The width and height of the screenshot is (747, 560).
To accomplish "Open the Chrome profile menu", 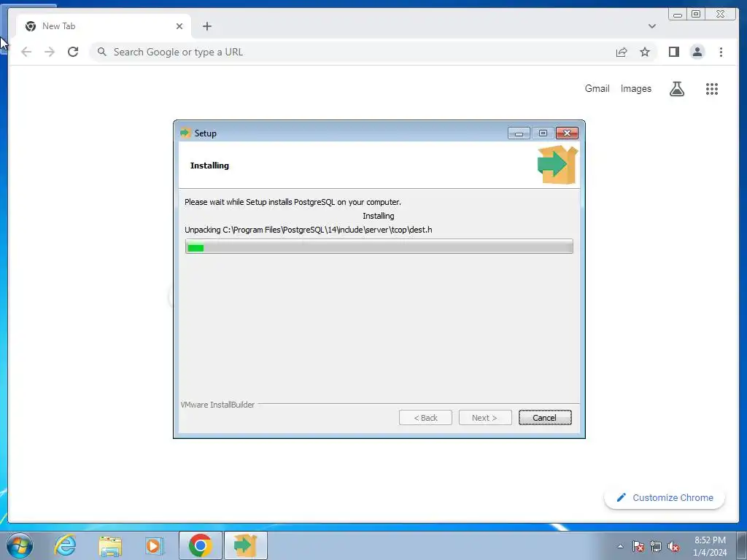I will [x=697, y=52].
